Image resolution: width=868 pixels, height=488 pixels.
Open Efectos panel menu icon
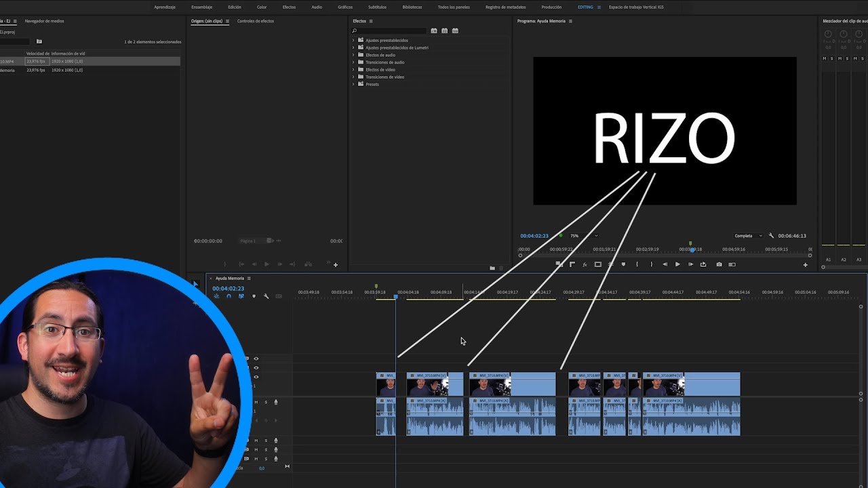click(x=371, y=21)
